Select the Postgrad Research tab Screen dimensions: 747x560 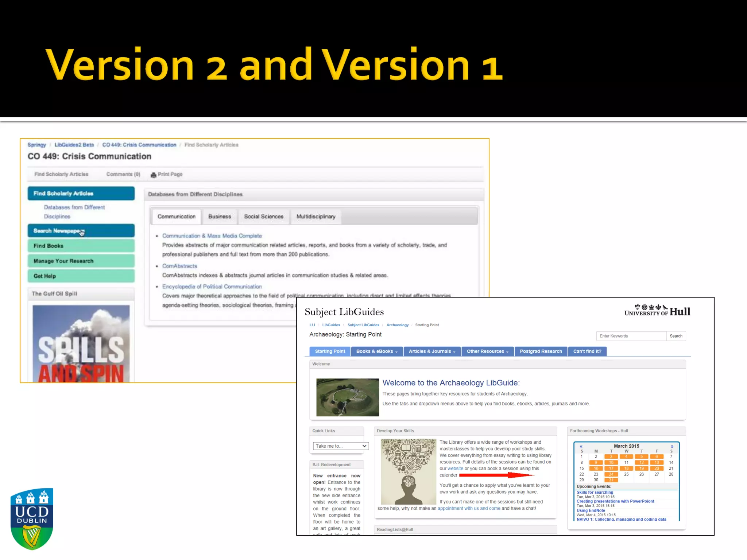point(541,351)
